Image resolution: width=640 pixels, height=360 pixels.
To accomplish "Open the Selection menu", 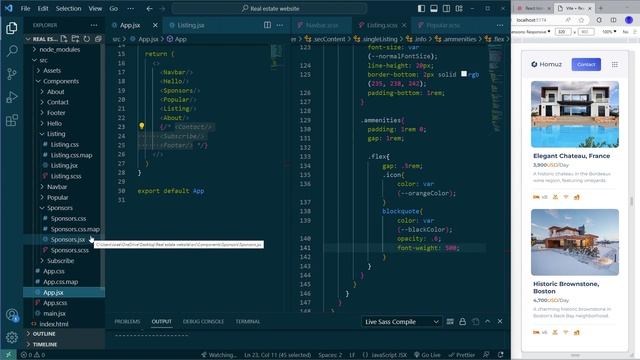I will (x=68, y=8).
